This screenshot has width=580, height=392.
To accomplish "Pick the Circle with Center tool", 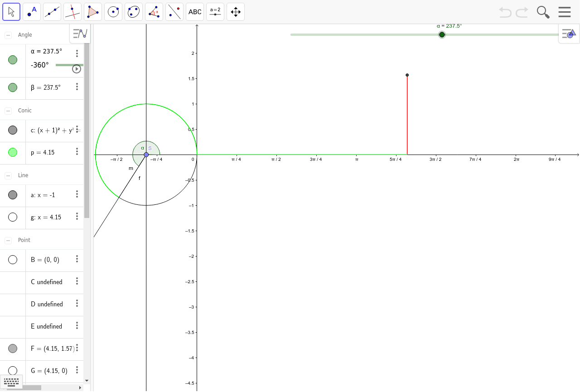I will [x=113, y=12].
